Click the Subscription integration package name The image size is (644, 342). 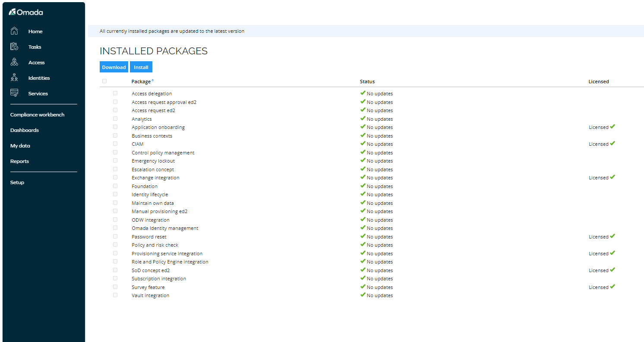point(159,279)
